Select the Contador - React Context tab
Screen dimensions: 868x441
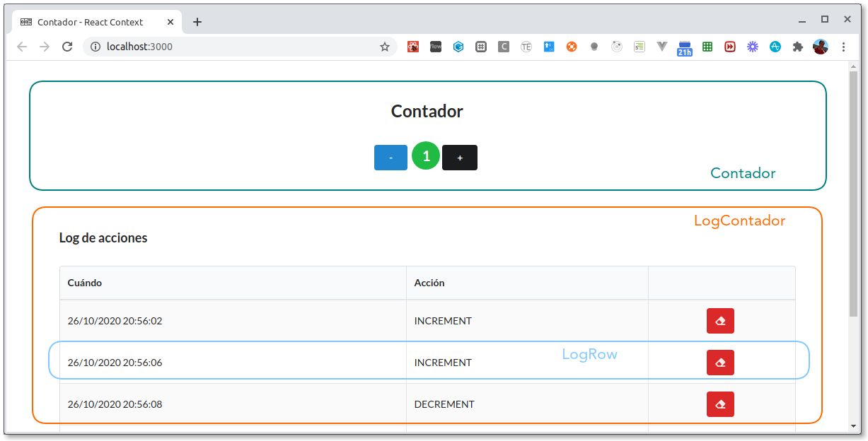pyautogui.click(x=97, y=22)
